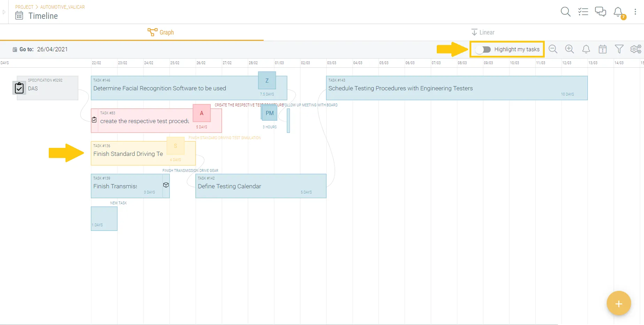The width and height of the screenshot is (644, 325).
Task: Open the task checklist icon
Action: 583,12
